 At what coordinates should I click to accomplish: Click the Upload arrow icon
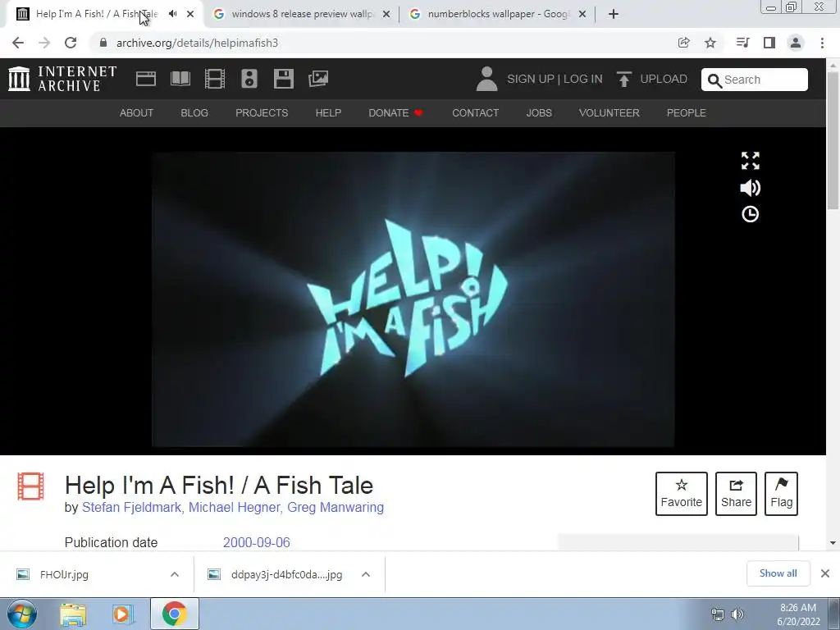click(x=623, y=80)
